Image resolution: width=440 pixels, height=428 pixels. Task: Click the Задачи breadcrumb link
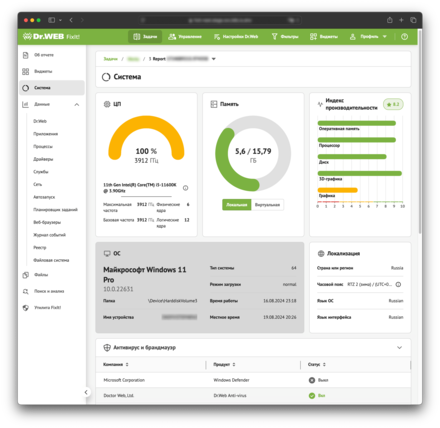coord(110,59)
